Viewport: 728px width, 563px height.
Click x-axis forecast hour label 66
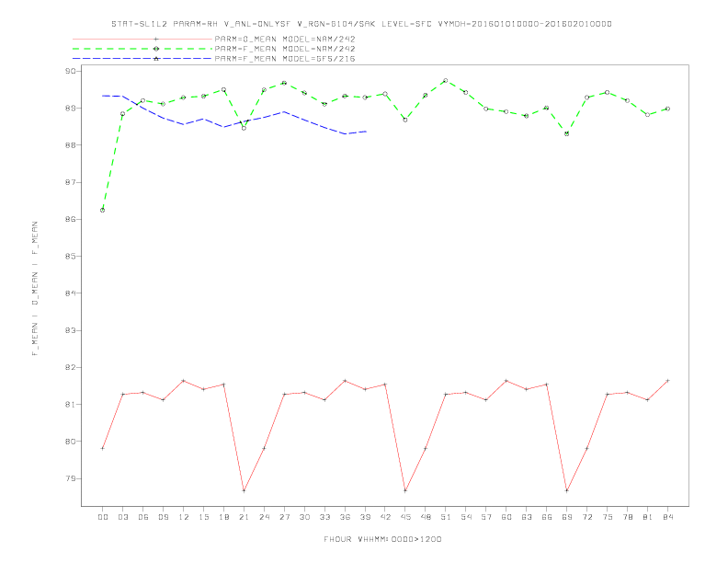tap(547, 517)
